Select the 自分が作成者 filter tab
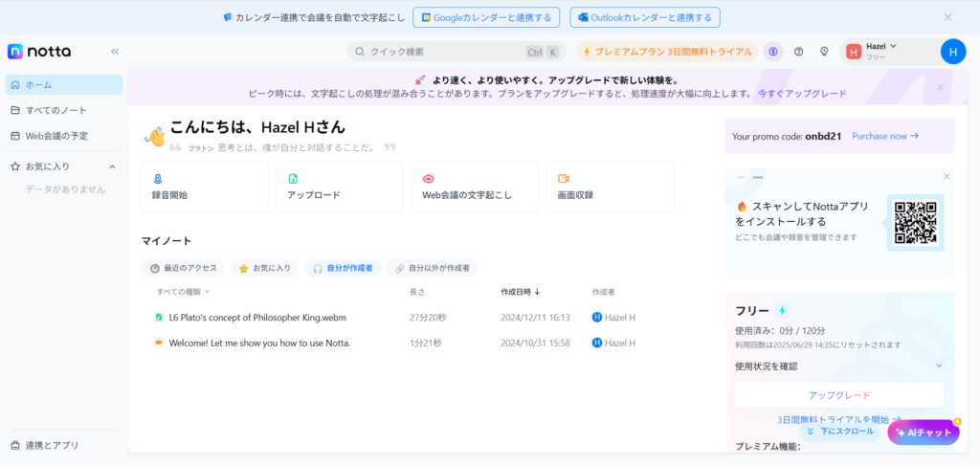The height and width of the screenshot is (465, 980). (343, 268)
